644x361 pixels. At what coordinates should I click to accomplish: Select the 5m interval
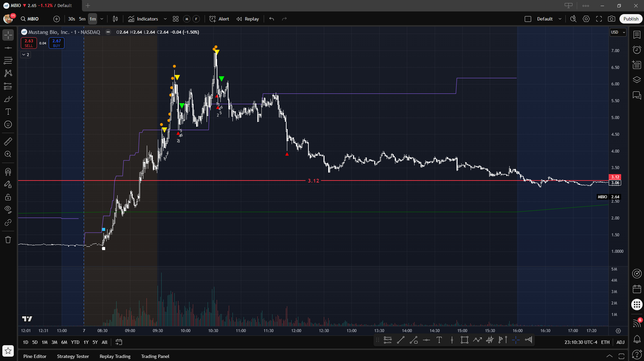pyautogui.click(x=82, y=19)
